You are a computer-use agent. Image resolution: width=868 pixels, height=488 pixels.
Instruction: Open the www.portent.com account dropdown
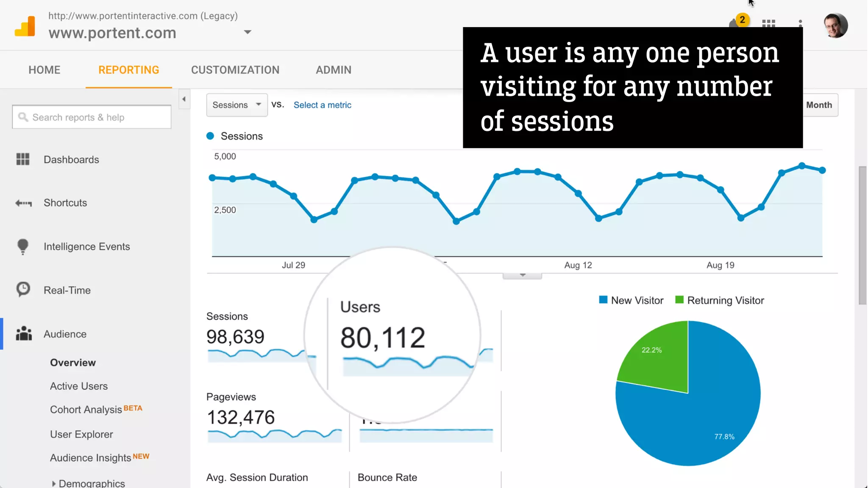point(248,32)
